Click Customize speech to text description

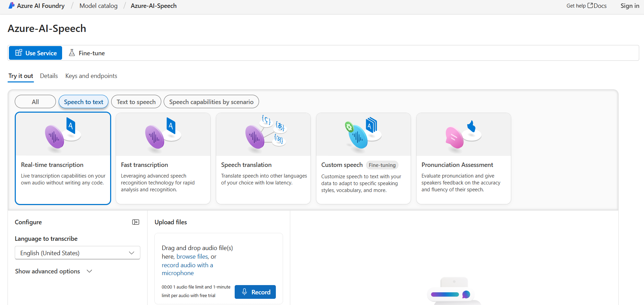click(x=361, y=183)
